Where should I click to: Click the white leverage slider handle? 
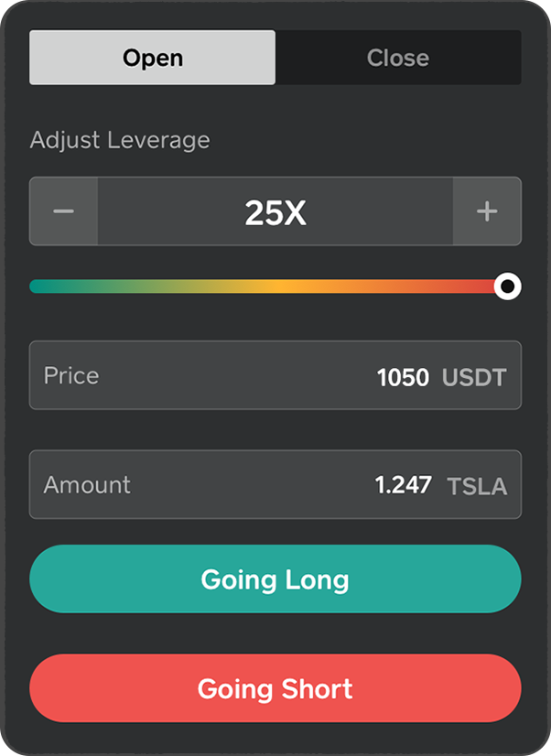pos(507,286)
